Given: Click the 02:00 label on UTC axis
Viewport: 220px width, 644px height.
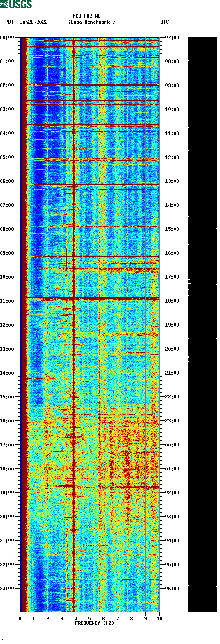Looking at the screenshot, I should (172, 493).
